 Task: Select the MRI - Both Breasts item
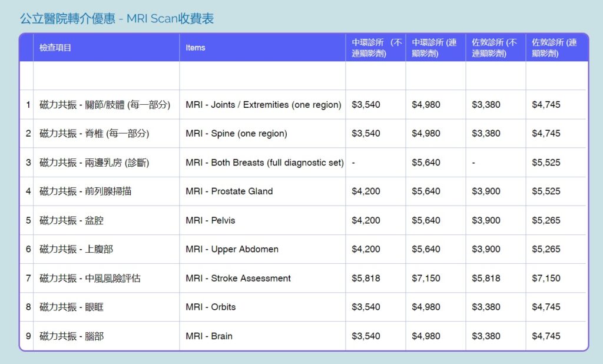click(263, 162)
